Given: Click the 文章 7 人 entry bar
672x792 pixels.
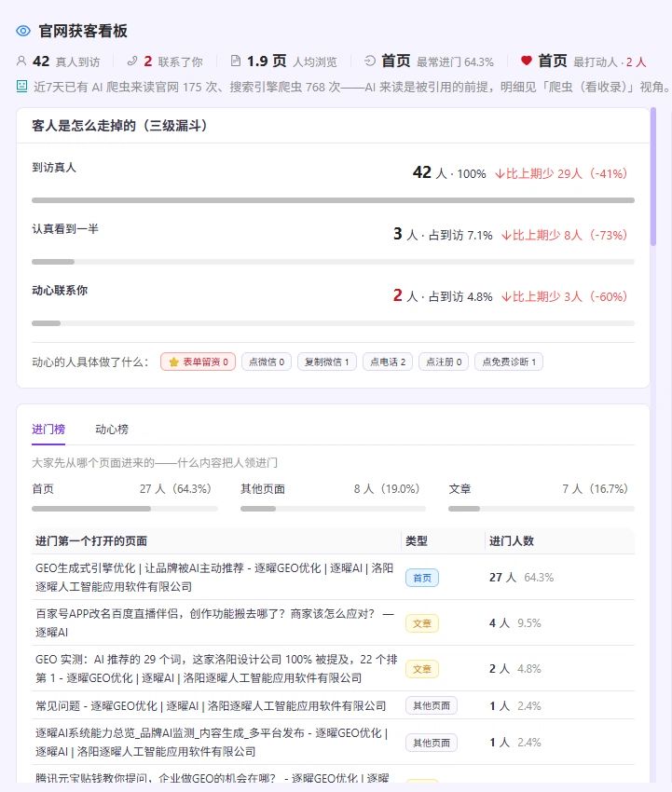Looking at the screenshot, I should [x=542, y=509].
